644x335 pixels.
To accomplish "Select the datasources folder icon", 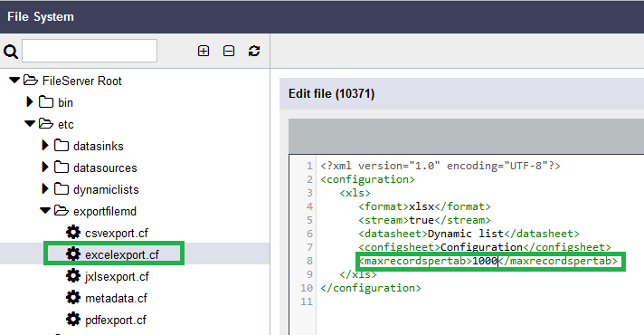I will (x=62, y=167).
